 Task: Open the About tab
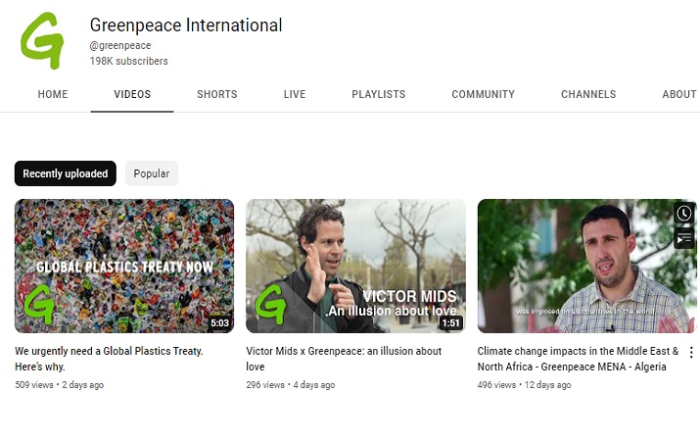tap(679, 94)
